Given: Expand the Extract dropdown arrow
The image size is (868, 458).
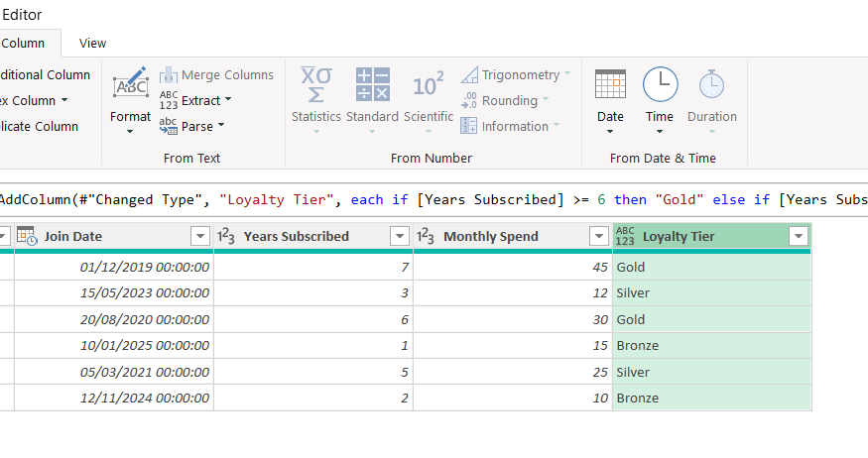Looking at the screenshot, I should (x=228, y=100).
